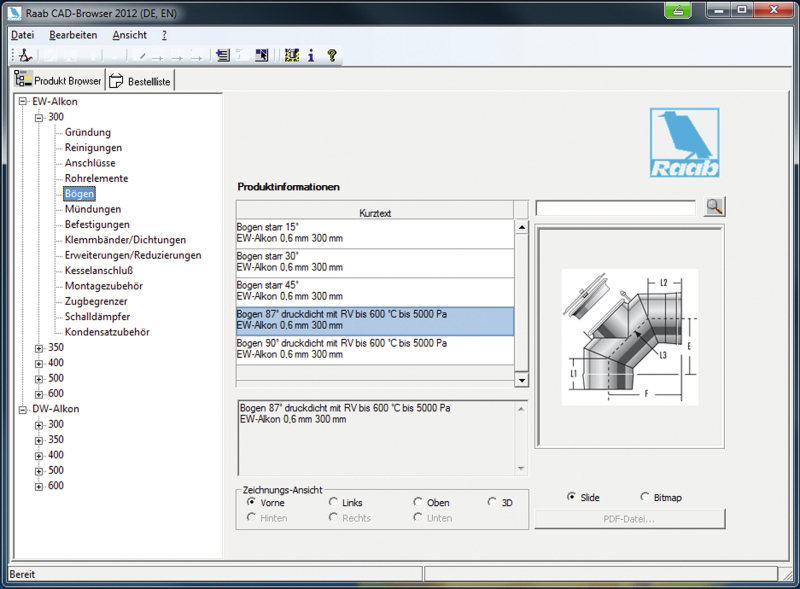800x589 pixels.
Task: Click the compass drawing tool icon
Action: (25, 55)
